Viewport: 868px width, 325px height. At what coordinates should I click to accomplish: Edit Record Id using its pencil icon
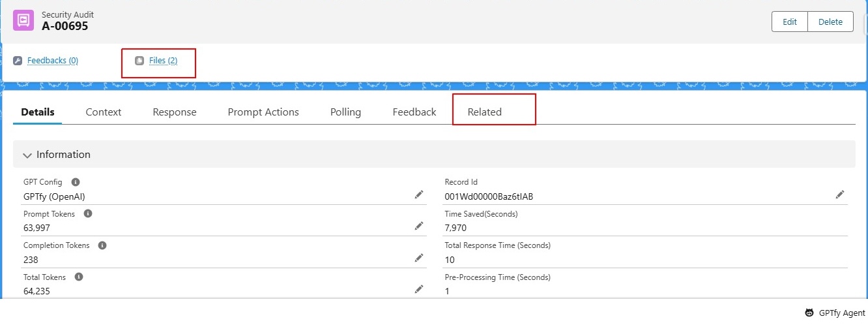(840, 194)
